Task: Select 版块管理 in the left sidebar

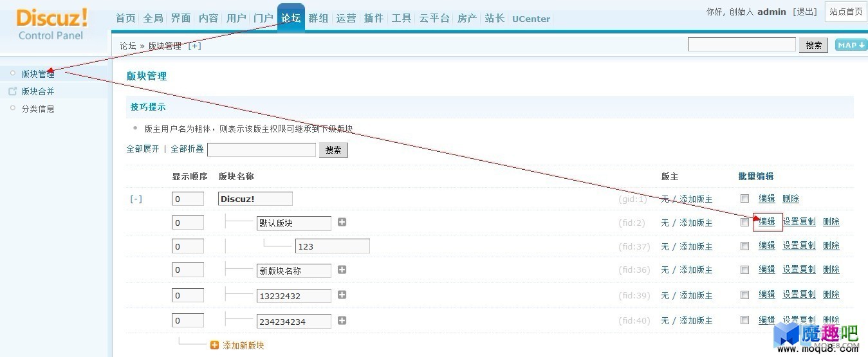Action: (38, 74)
